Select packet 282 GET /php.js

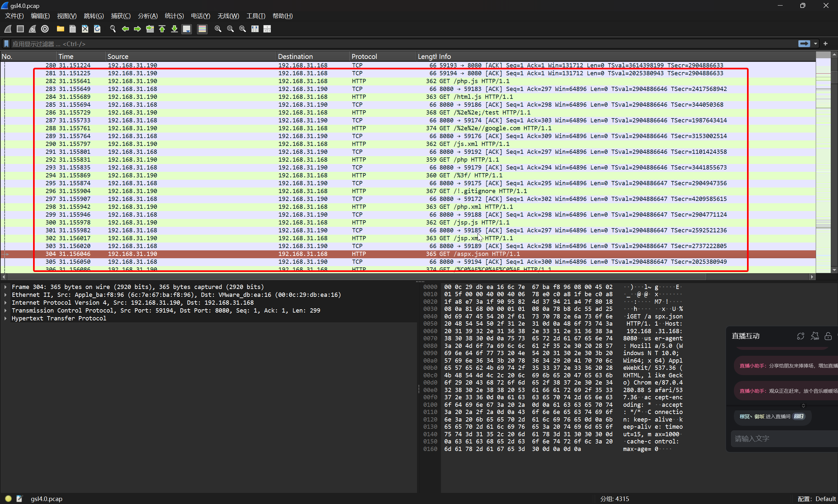(408, 81)
